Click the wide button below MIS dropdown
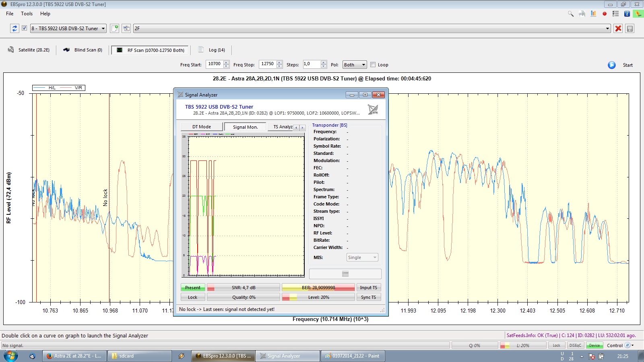 [345, 274]
